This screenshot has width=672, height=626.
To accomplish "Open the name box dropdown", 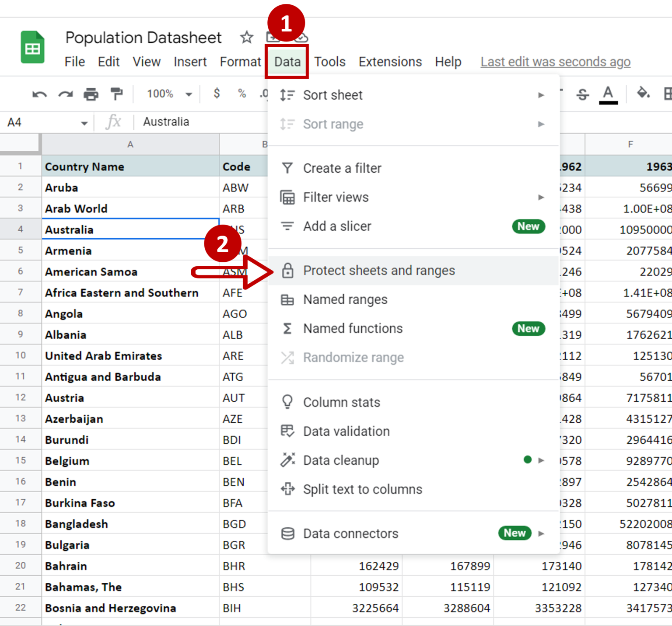I will click(x=84, y=122).
